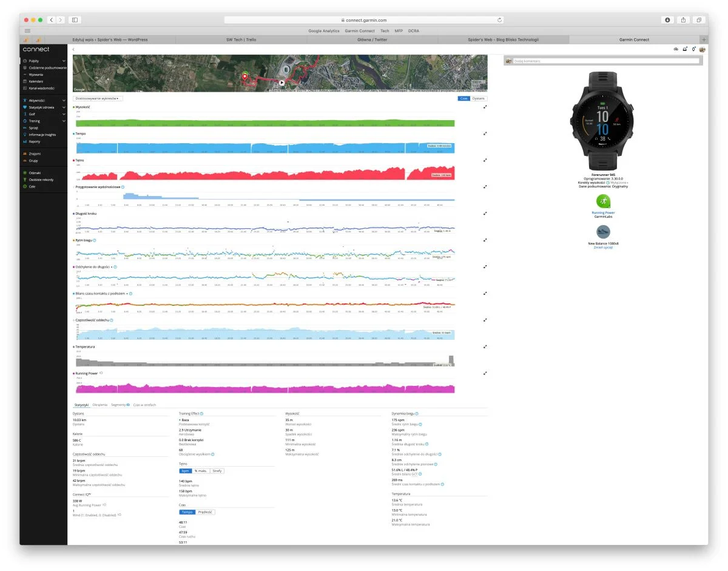Open the Raporty sidebar link
The height and width of the screenshot is (571, 728).
(x=35, y=141)
